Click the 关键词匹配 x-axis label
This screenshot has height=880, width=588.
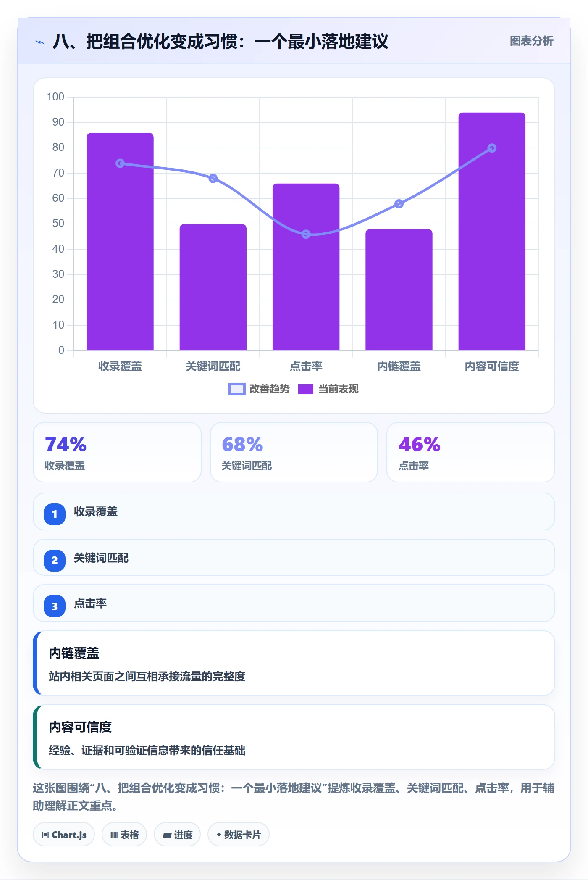coord(213,366)
